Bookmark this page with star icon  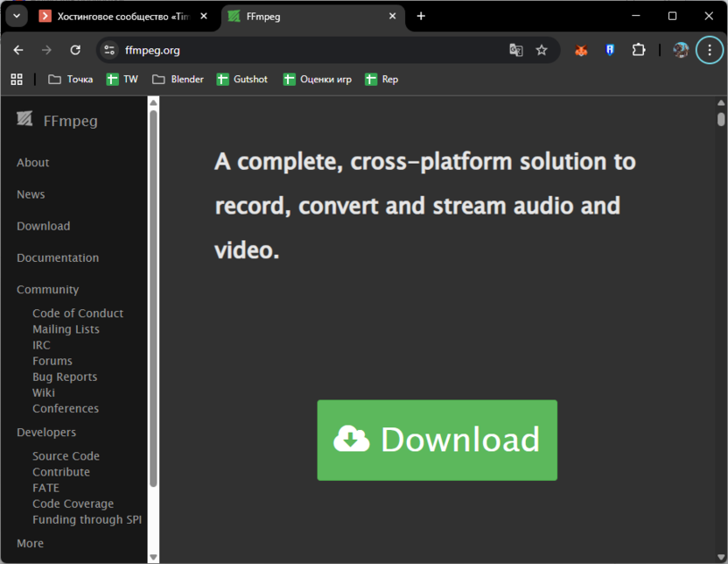542,50
